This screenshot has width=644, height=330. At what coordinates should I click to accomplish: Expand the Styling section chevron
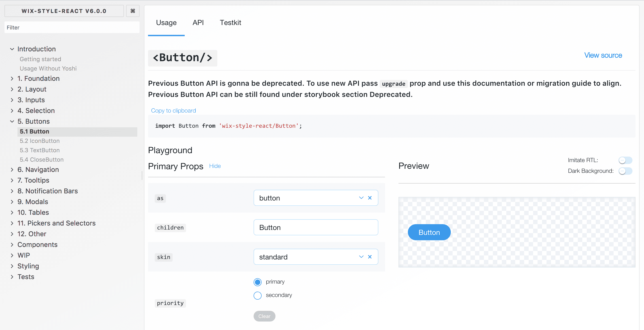pos(12,266)
